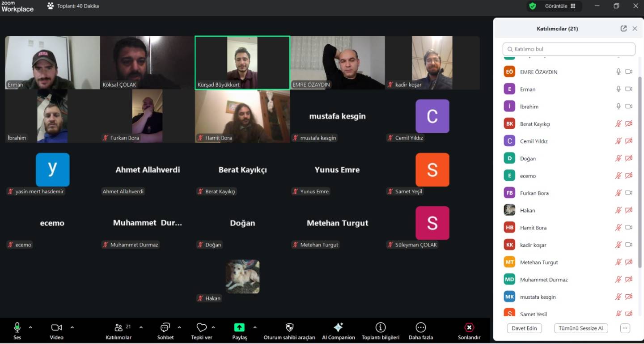Image resolution: width=644 pixels, height=344 pixels.
Task: Click the Paylaş share screen icon
Action: pos(239,327)
